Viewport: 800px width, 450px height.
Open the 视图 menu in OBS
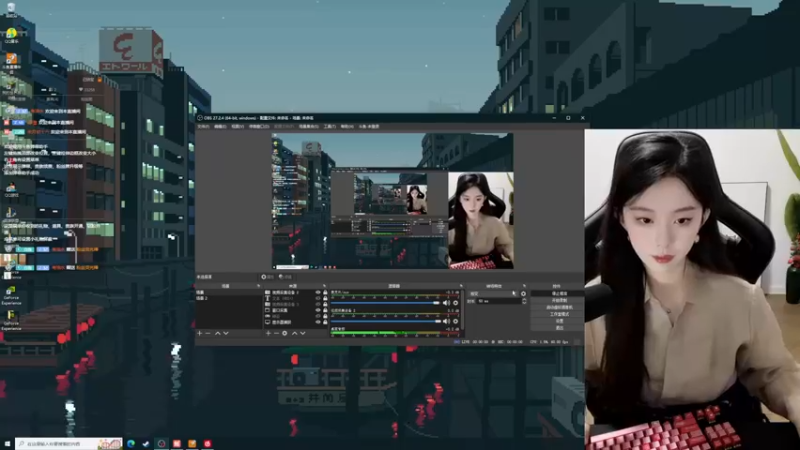[x=237, y=127]
